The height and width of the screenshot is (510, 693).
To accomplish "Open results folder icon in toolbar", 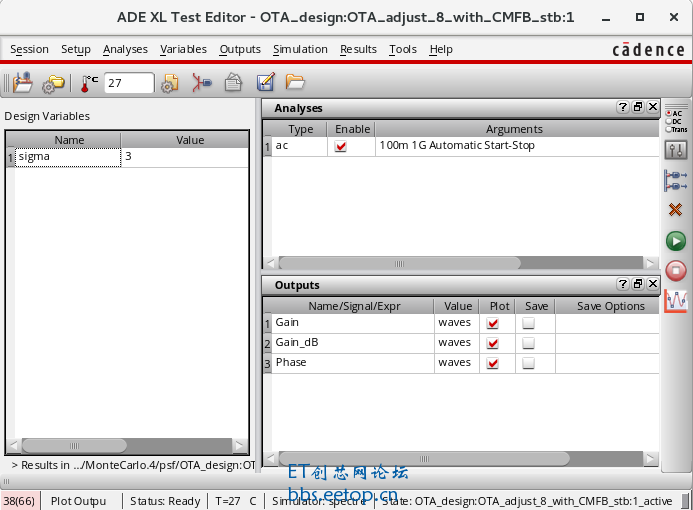I will tap(294, 82).
